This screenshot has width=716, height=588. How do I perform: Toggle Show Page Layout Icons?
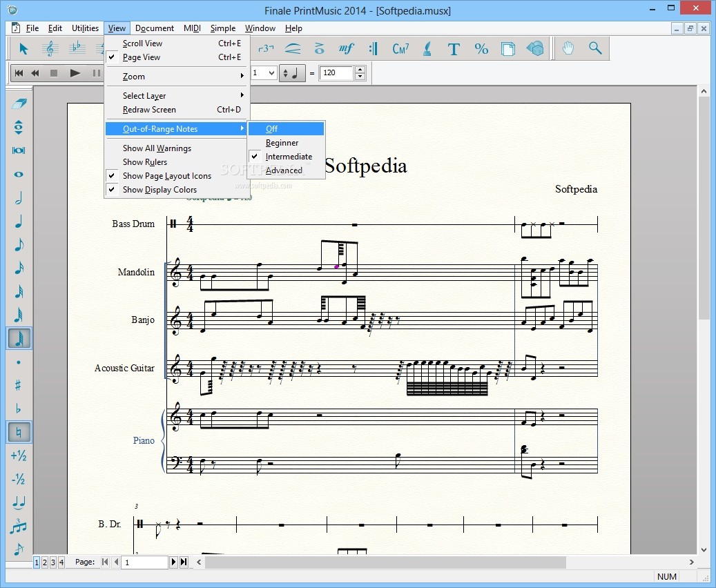click(177, 176)
